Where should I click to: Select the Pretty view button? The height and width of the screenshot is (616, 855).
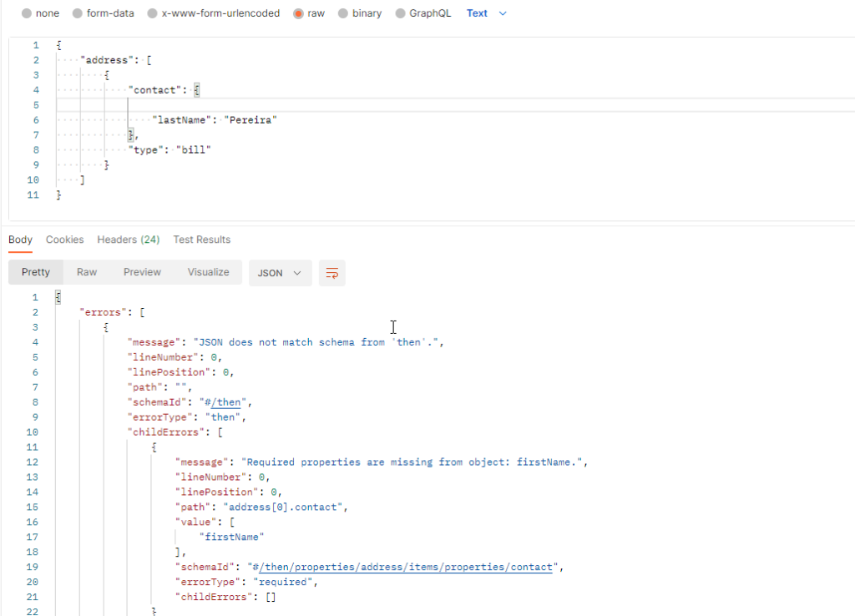[36, 272]
